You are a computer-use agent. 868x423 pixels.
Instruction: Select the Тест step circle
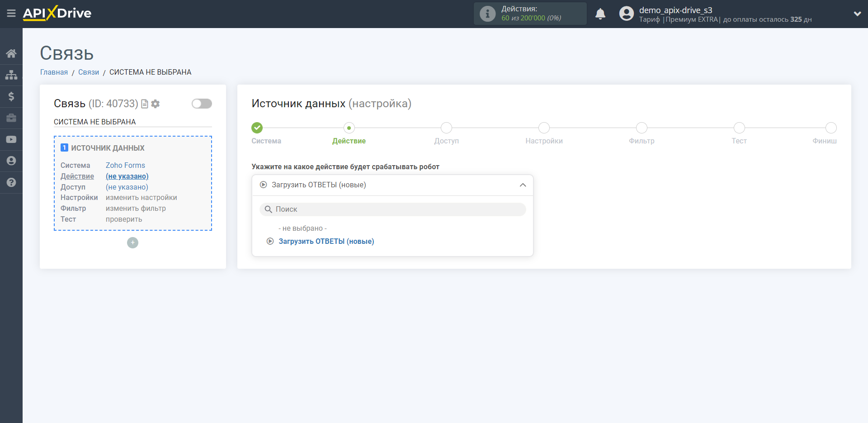click(739, 128)
